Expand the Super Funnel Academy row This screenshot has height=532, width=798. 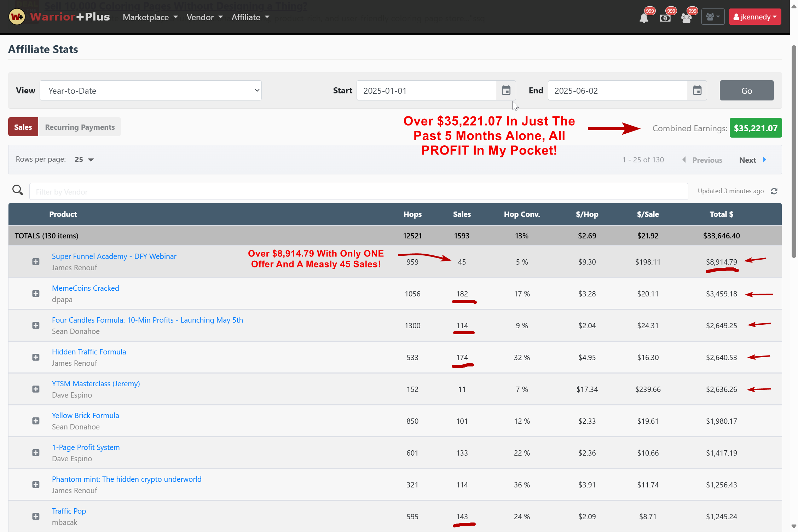36,262
